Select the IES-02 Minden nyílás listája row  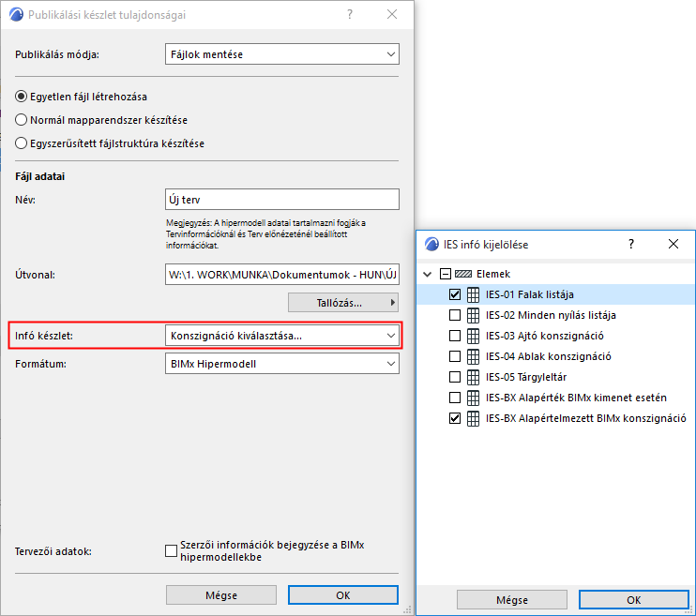(555, 315)
